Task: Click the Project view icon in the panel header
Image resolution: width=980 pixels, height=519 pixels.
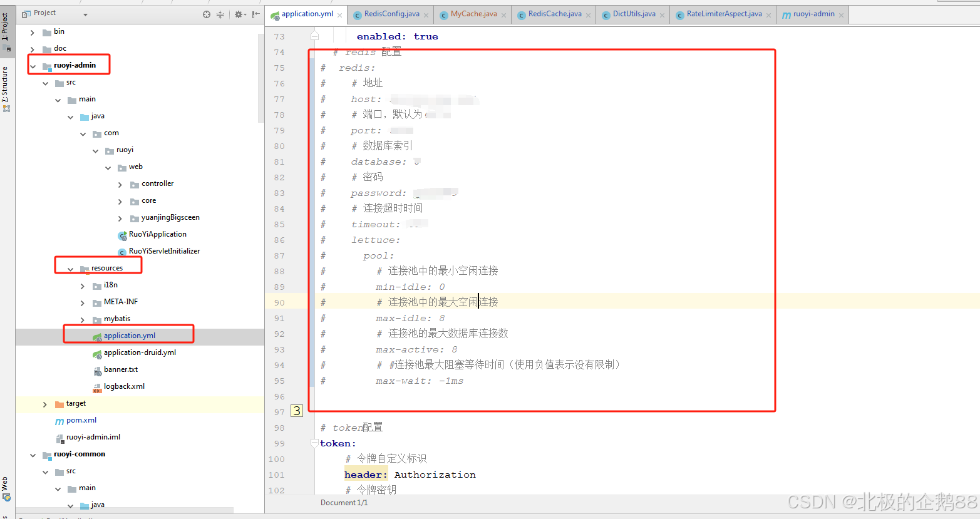Action: pos(26,13)
